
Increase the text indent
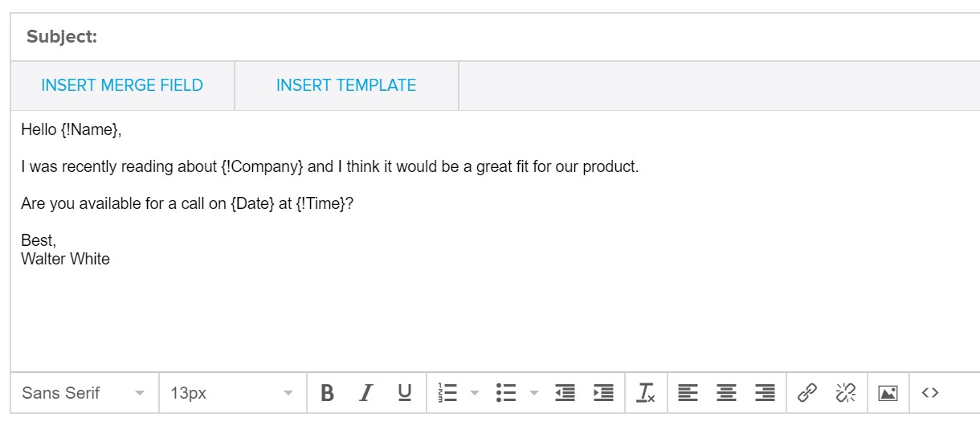coord(603,393)
